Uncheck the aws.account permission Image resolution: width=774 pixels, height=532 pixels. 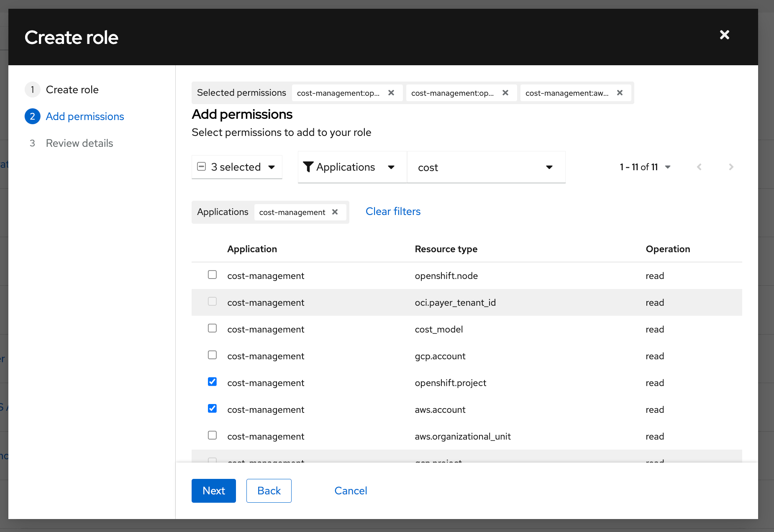click(212, 409)
